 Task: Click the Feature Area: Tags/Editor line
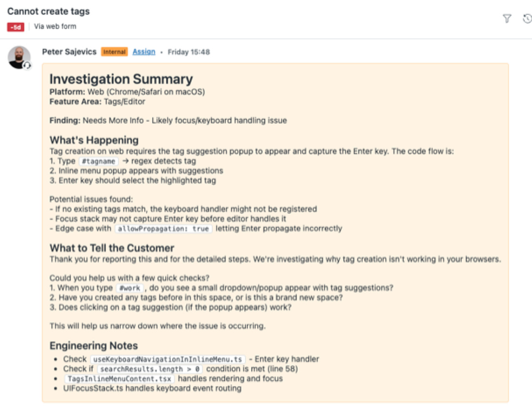[x=97, y=102]
